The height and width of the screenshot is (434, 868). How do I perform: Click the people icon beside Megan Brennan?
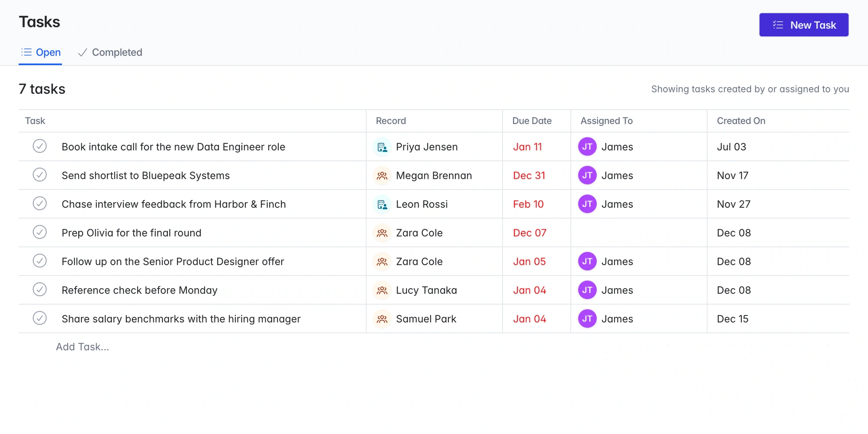pos(382,176)
